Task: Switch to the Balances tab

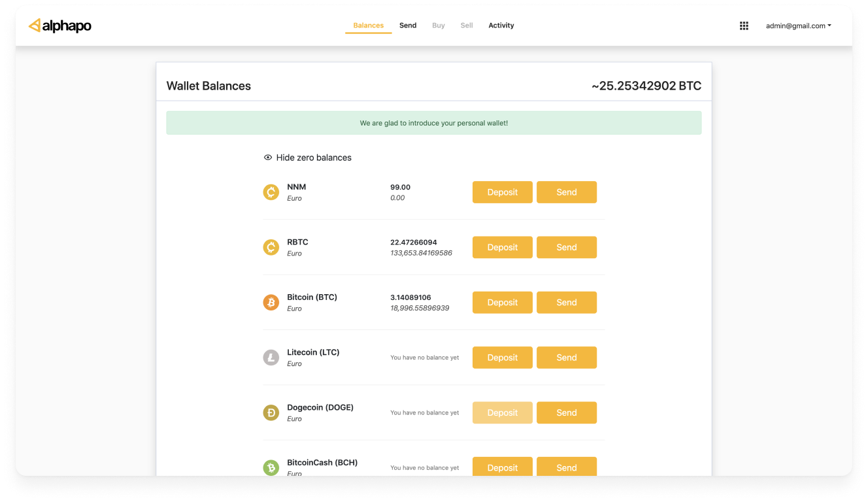Action: tap(369, 25)
